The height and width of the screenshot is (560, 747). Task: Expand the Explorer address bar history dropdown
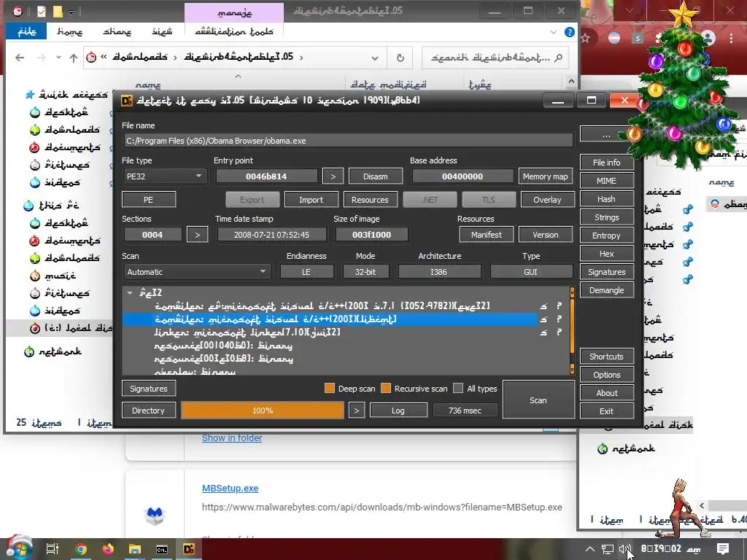coord(375,58)
